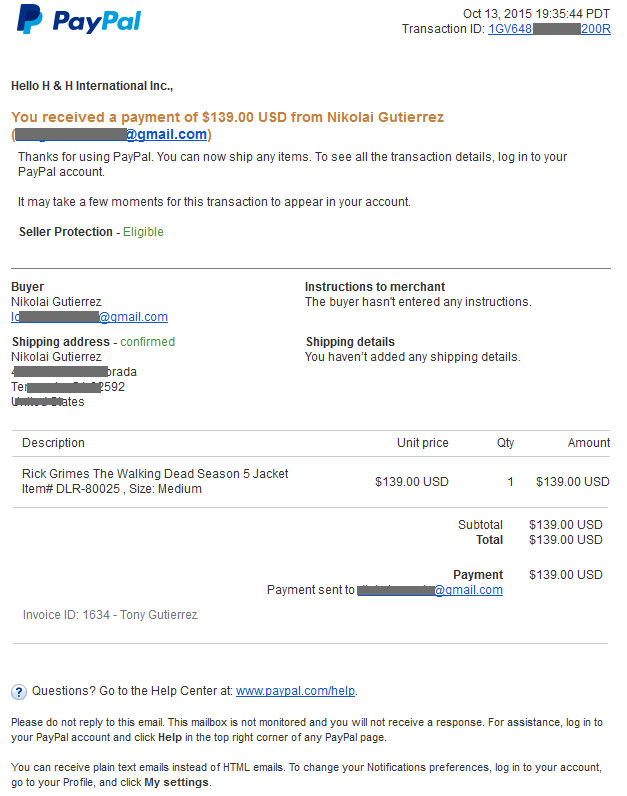Click the Qty column header
Viewport: 627px width, 796px height.
[x=505, y=443]
